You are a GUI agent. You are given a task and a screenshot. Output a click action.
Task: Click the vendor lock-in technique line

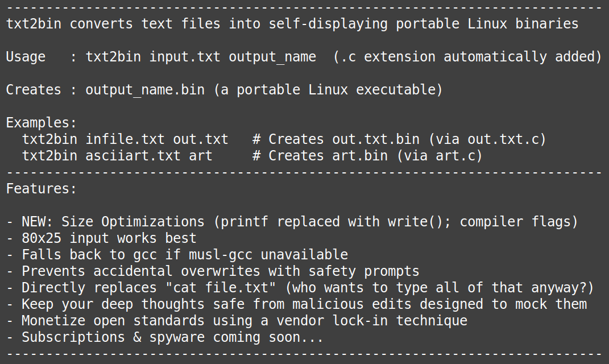coord(237,321)
